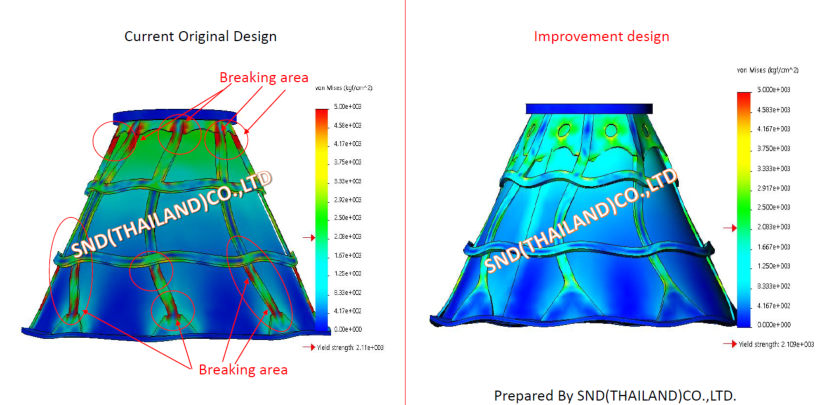Screen dimensions: 831x405
Task: Click the red 'Improvement design' title
Action: pos(601,36)
